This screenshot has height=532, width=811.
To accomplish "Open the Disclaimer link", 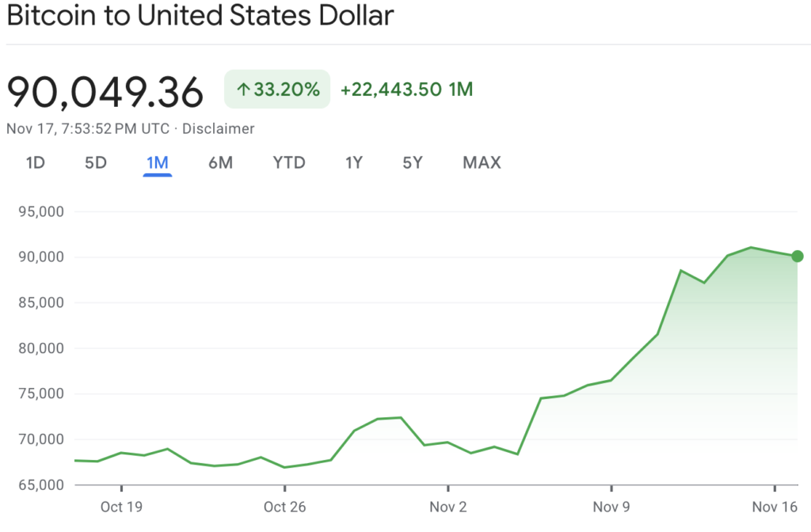I will (x=219, y=128).
